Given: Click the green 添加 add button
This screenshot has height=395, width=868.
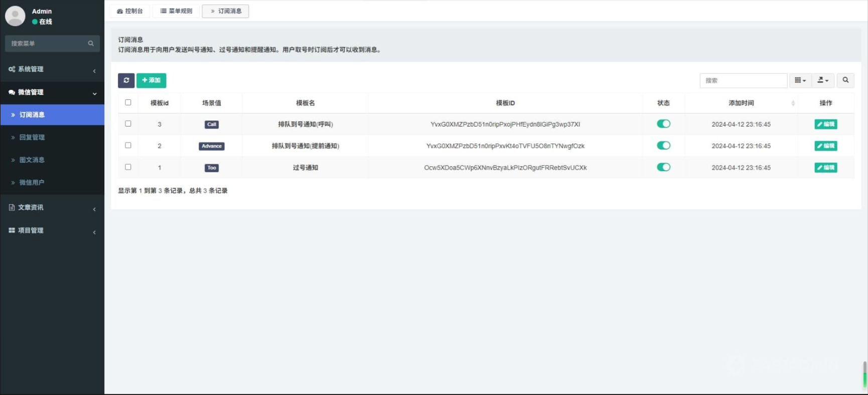Looking at the screenshot, I should point(151,80).
